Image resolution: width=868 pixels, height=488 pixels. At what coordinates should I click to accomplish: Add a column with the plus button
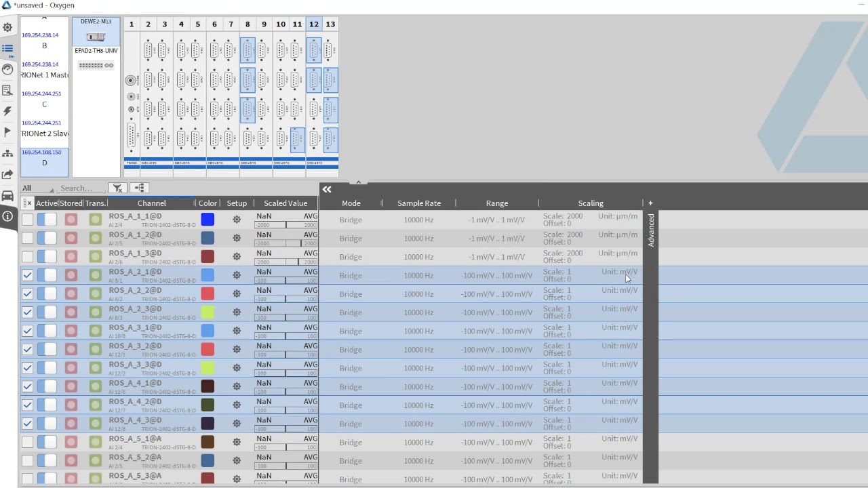click(650, 203)
